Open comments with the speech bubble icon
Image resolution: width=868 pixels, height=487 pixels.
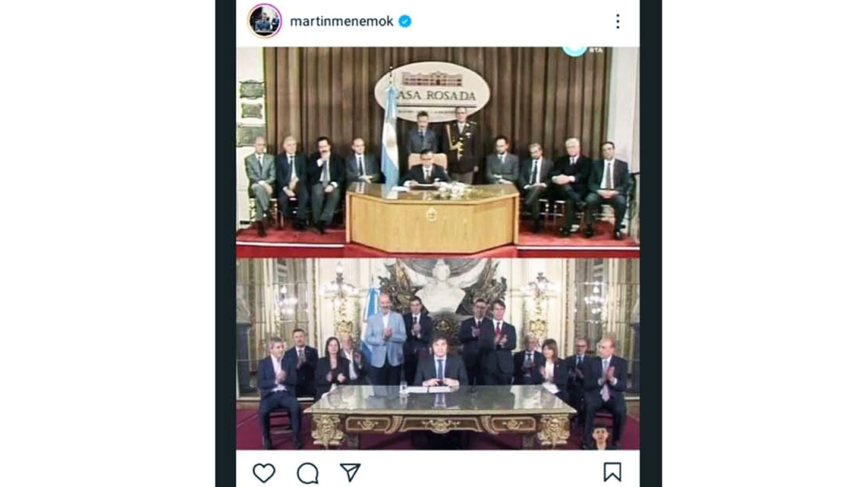(x=307, y=473)
